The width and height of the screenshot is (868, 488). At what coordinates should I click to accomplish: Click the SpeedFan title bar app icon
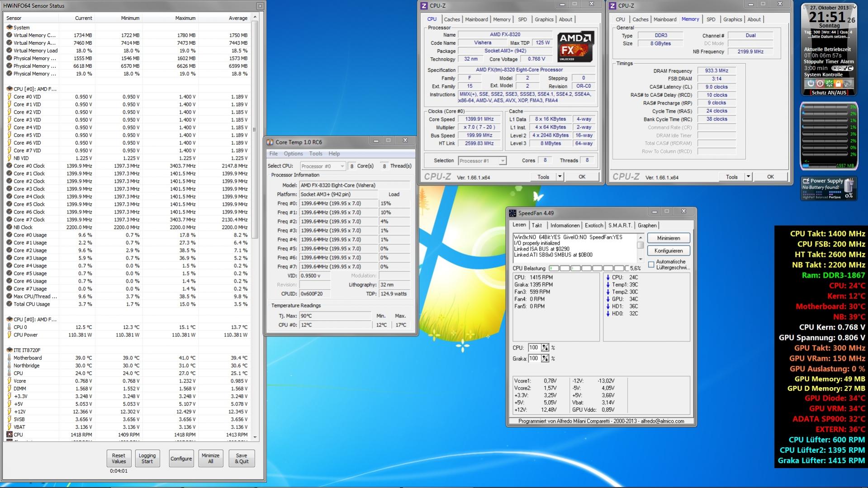(x=512, y=213)
